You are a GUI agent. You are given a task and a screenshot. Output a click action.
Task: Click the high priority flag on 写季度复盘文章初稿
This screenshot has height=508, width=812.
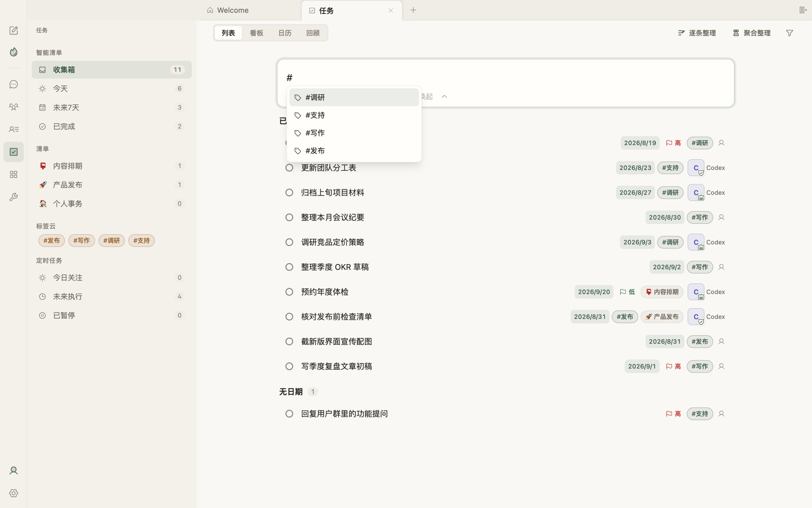click(x=673, y=366)
